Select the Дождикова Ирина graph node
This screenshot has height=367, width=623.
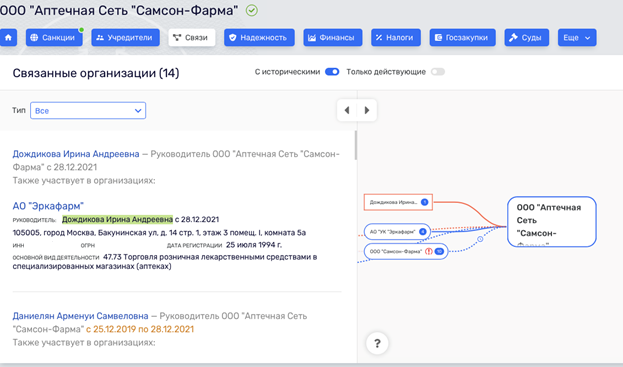coord(398,202)
